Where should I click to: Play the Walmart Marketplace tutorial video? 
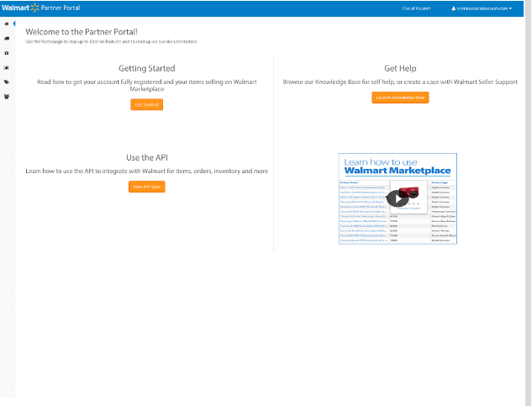[398, 198]
